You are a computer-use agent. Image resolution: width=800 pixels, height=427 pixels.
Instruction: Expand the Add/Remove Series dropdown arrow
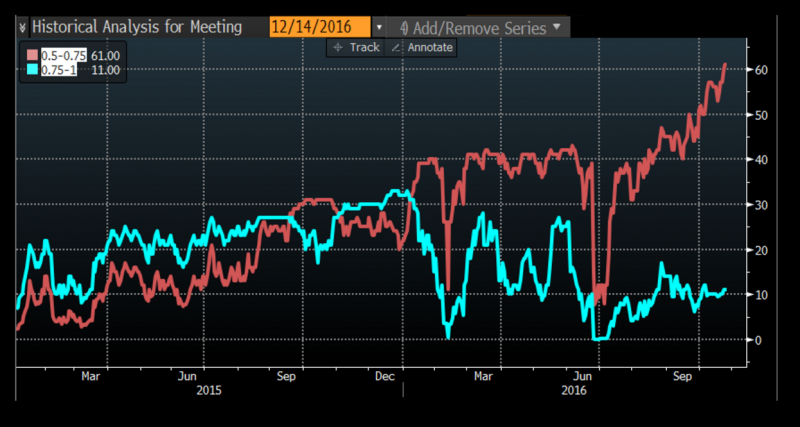(557, 27)
